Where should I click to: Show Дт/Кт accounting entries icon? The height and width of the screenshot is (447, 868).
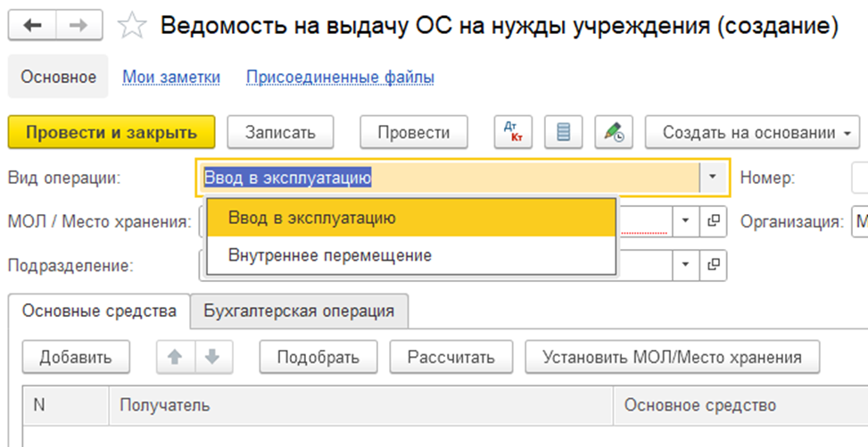click(513, 132)
